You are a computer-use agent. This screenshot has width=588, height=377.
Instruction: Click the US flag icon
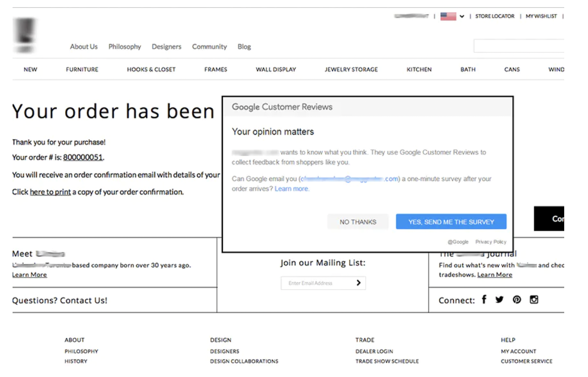tap(448, 17)
